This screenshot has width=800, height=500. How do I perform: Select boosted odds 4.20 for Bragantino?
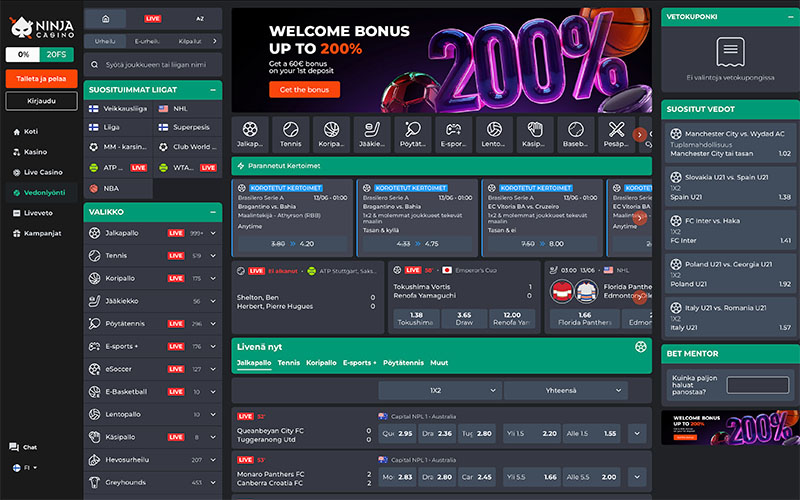click(x=292, y=244)
